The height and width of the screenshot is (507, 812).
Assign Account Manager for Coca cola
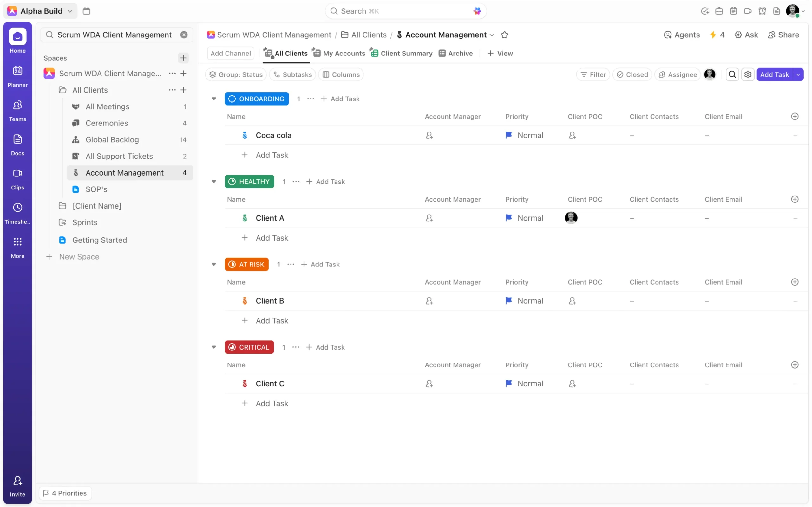[429, 136]
